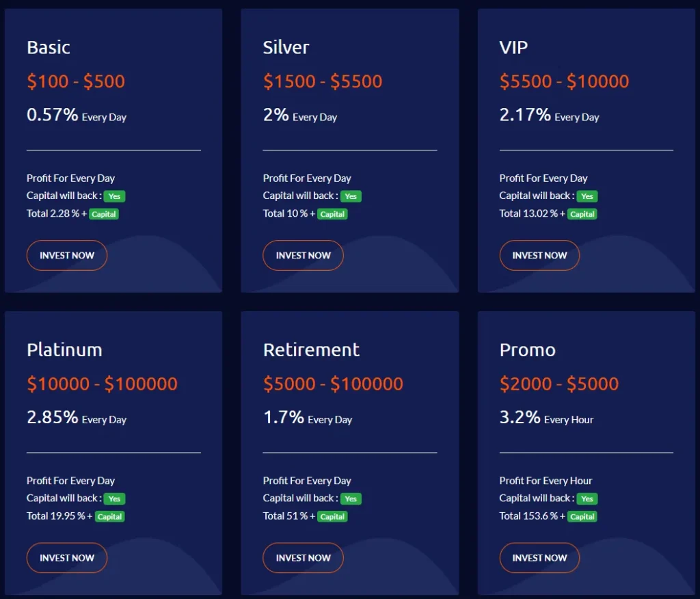This screenshot has width=700, height=599.
Task: Click the $2000 - $5000 Promo price range
Action: point(558,384)
